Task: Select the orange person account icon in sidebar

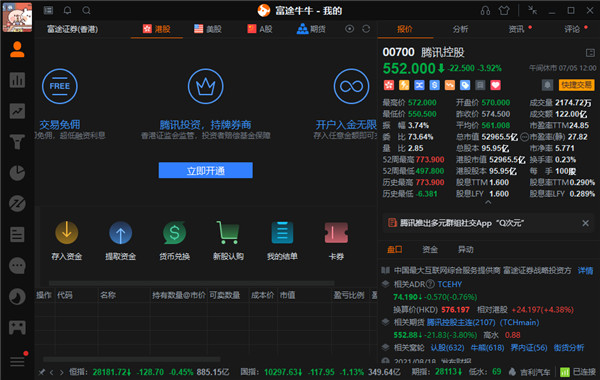Action: 17,50
